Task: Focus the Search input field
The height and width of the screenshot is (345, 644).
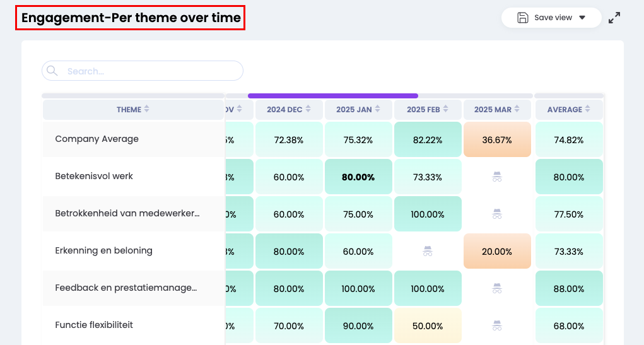Action: 151,71
